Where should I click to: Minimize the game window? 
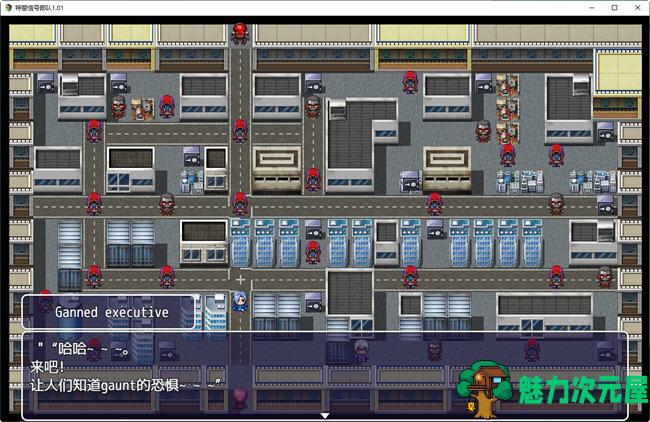coord(592,7)
